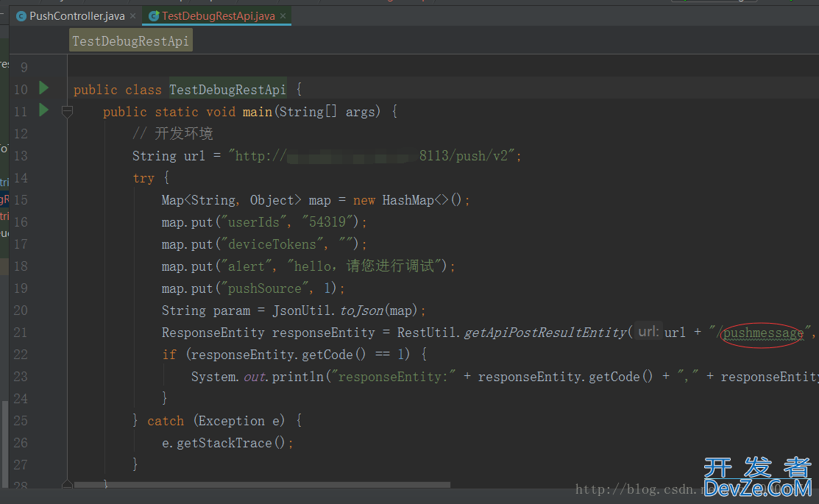The image size is (819, 504).
Task: Click the "pushSource" string literal
Action: pos(265,288)
